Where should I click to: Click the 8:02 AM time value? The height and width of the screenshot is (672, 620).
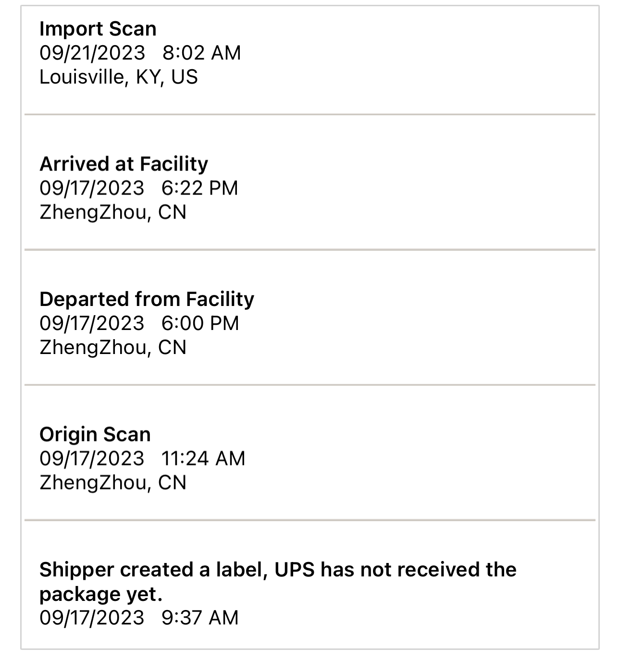[x=202, y=53]
